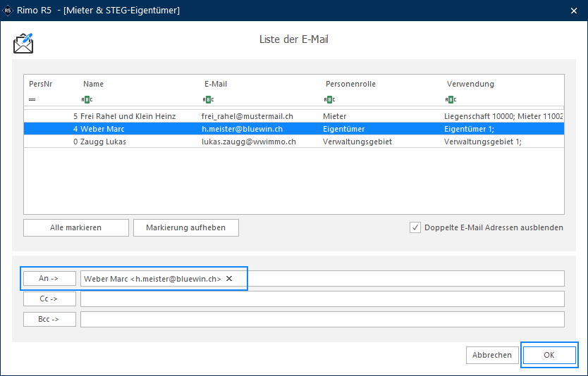The width and height of the screenshot is (588, 376).
Task: Click the Alle markieren button
Action: pos(76,227)
